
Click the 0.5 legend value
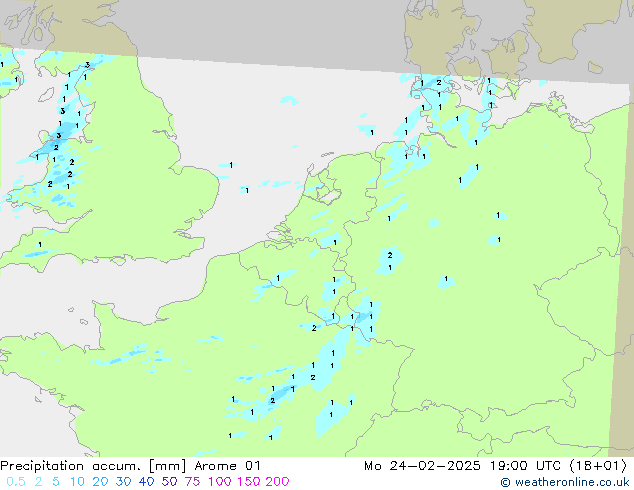point(16,482)
